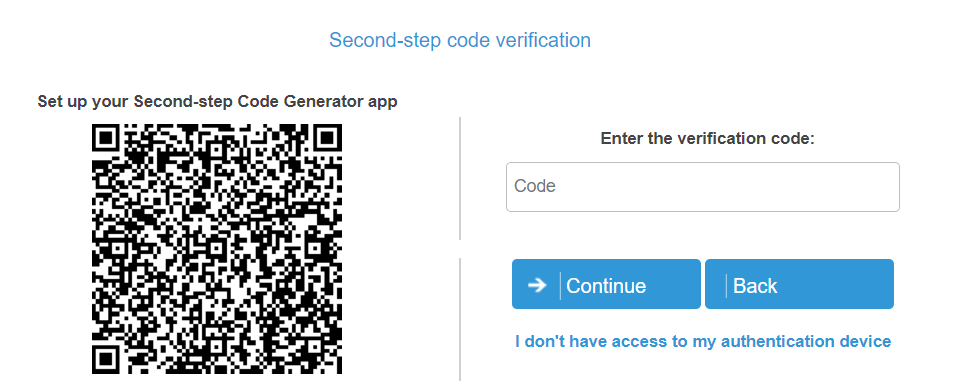Go back using the Back button
The width and height of the screenshot is (955, 389).
(x=799, y=284)
